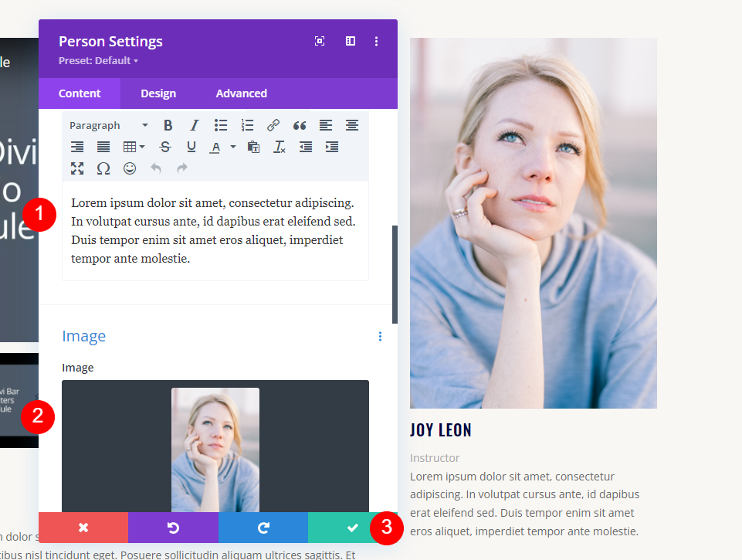The image size is (742, 560).
Task: Insert emoji via smiley icon
Action: (x=130, y=168)
